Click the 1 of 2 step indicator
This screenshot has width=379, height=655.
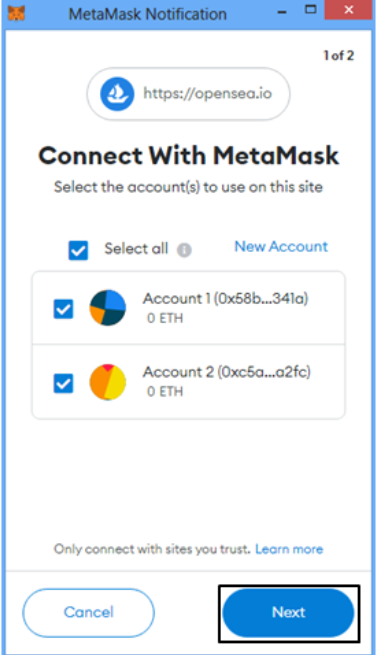click(339, 56)
